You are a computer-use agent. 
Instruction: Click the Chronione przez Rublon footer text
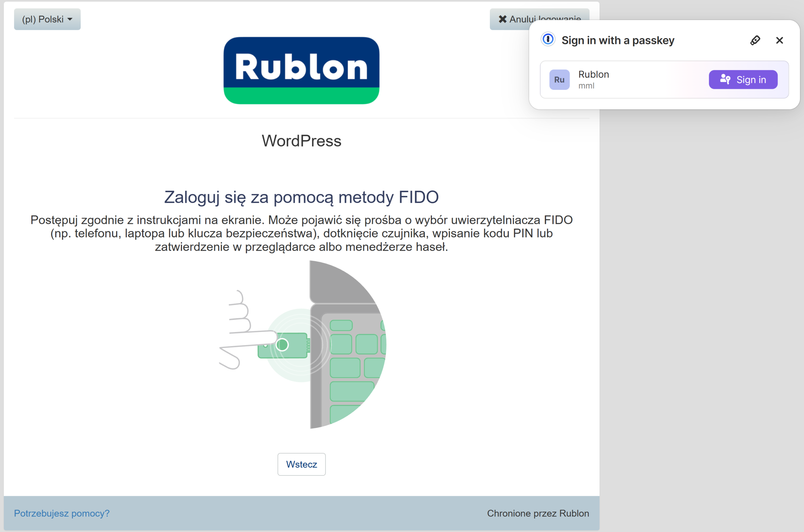click(538, 513)
